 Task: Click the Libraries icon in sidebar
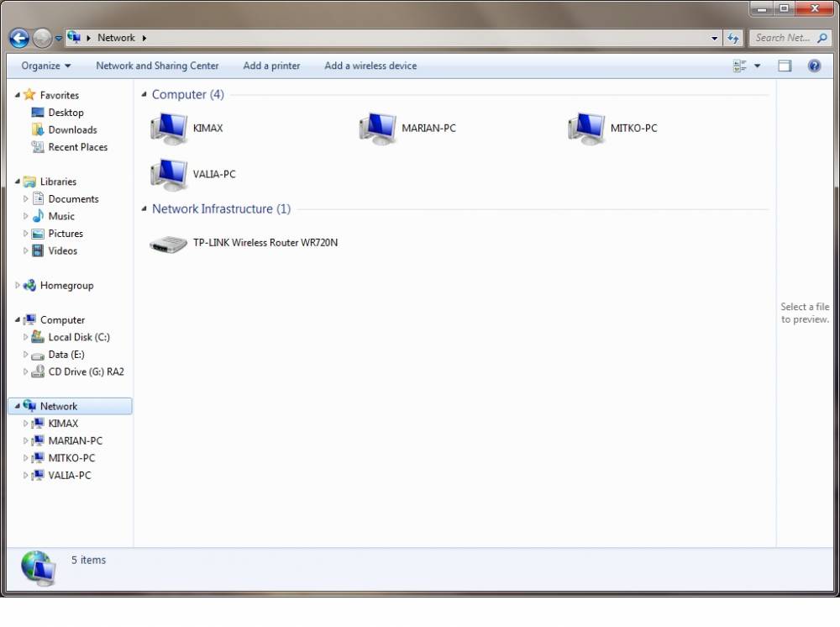(x=29, y=182)
